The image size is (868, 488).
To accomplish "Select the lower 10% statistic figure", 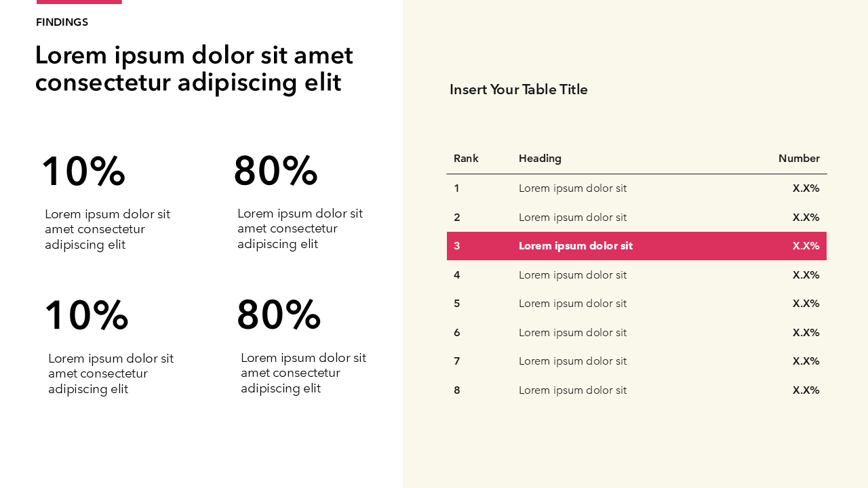I will [x=87, y=316].
